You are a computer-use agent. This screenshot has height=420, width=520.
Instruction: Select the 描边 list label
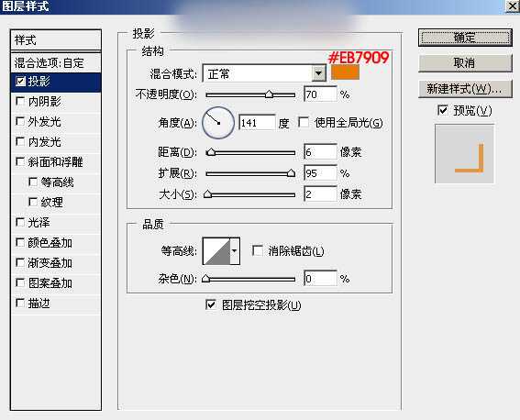(39, 304)
